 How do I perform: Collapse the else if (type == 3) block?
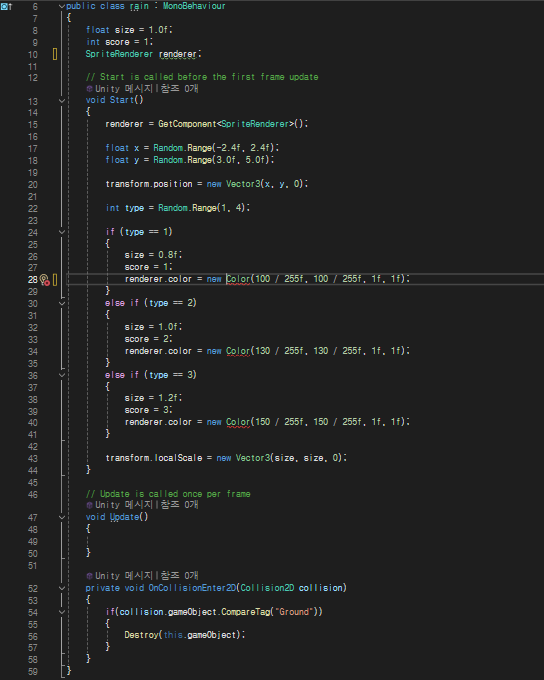click(x=62, y=375)
